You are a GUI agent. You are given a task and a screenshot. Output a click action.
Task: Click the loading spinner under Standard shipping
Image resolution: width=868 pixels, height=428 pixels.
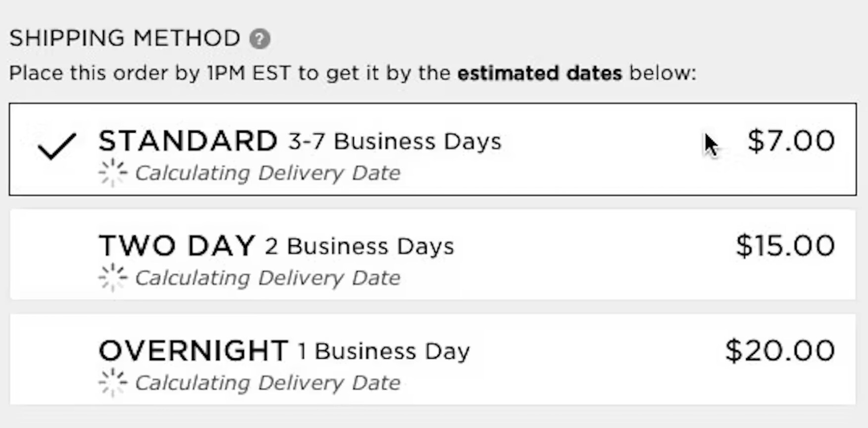113,173
